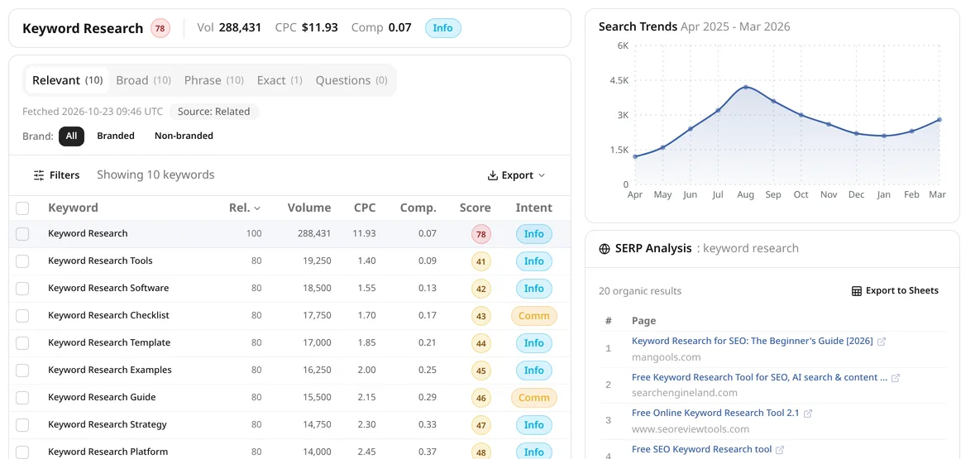
Task: Sort table by Intent column header
Action: (x=533, y=208)
